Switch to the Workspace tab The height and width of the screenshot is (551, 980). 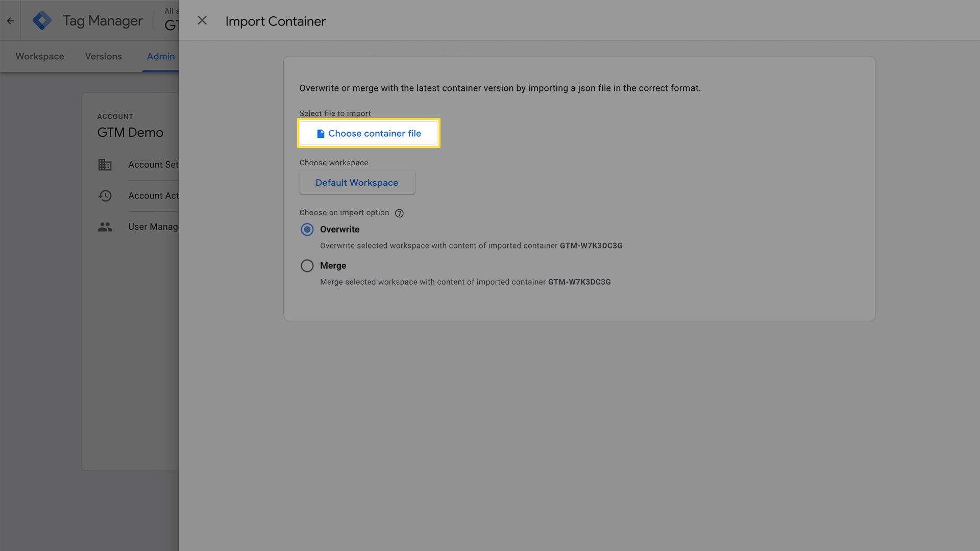[39, 56]
